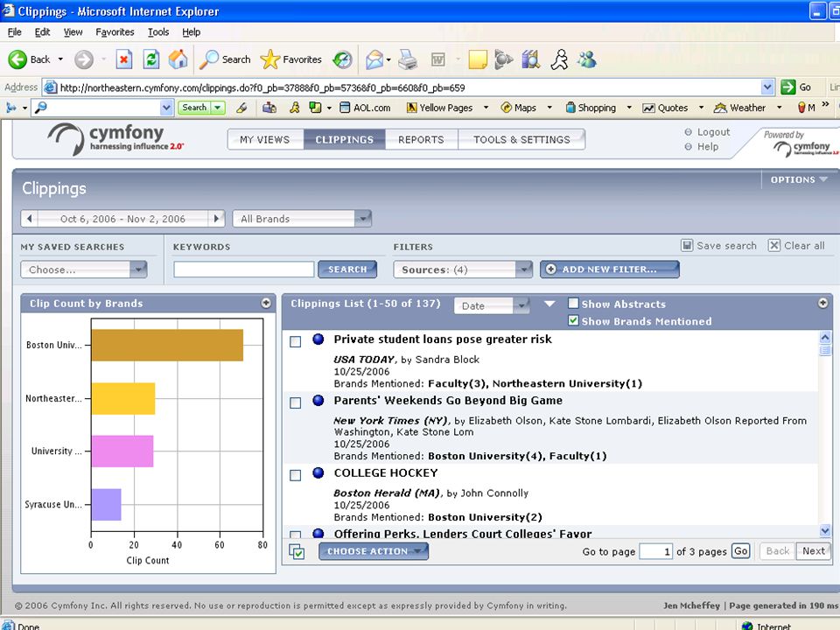Open the CHOOSE ACTION dropdown

point(374,551)
